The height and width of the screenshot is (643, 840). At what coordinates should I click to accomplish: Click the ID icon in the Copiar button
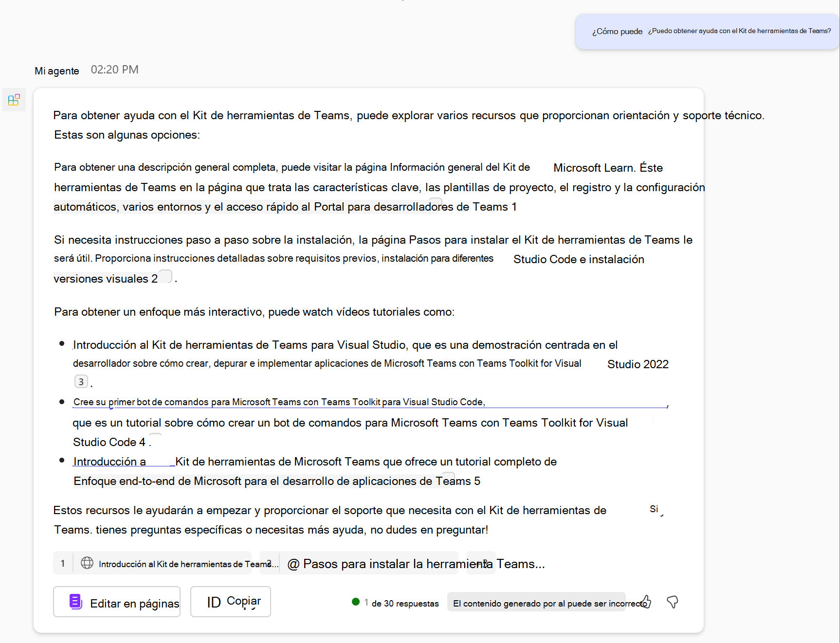tap(214, 602)
